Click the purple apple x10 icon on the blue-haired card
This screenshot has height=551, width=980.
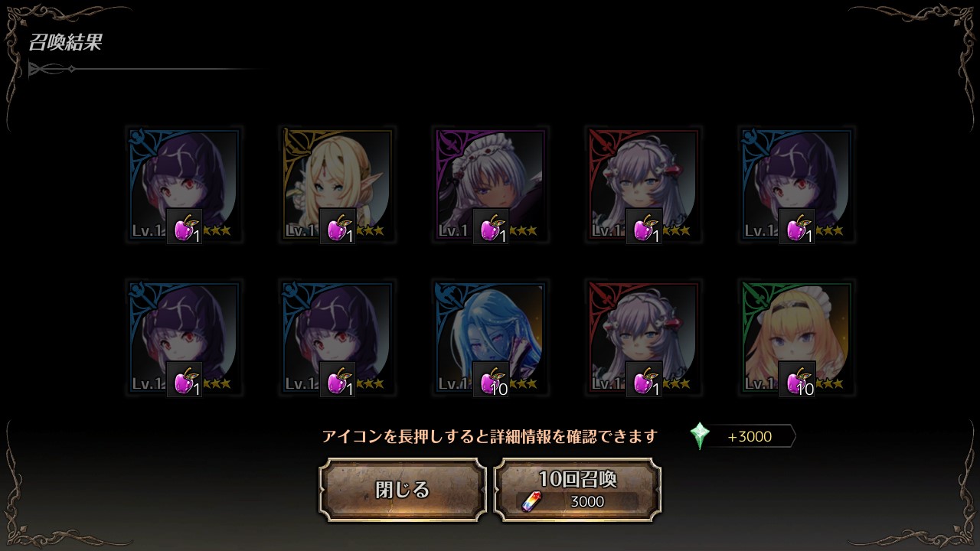click(491, 379)
